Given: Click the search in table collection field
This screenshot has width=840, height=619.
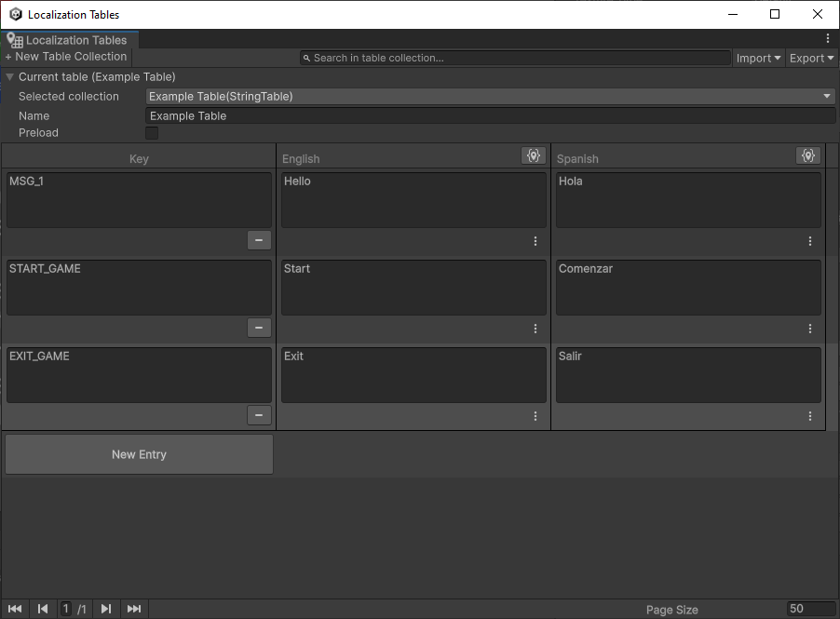Looking at the screenshot, I should 515,58.
